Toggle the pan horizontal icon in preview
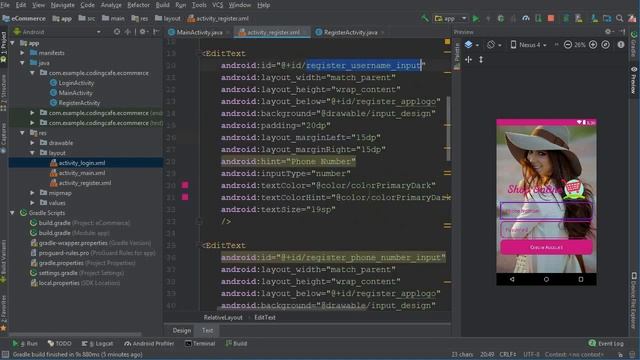 pyautogui.click(x=469, y=60)
